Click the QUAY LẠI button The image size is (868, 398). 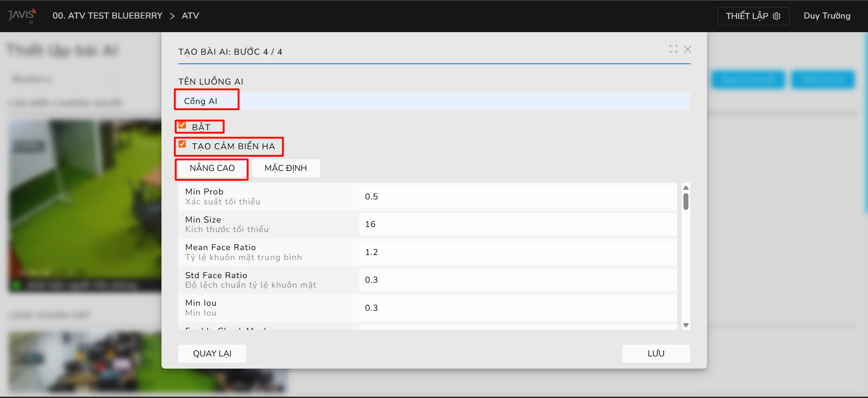point(212,354)
